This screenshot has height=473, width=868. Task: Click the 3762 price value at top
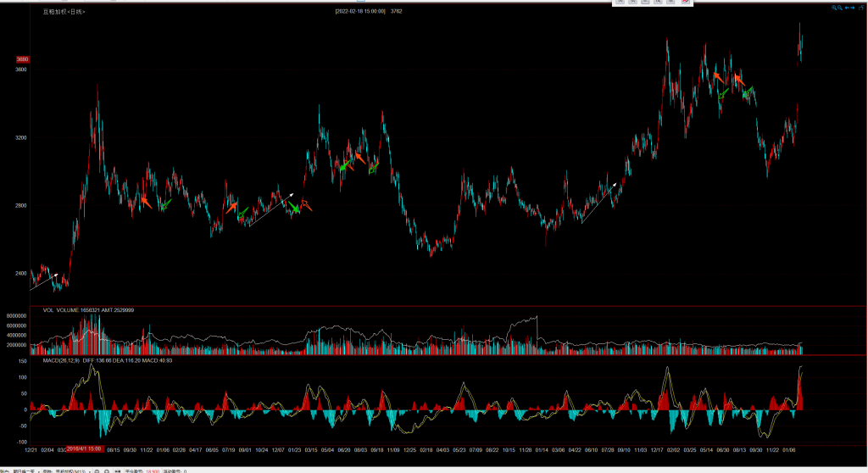click(396, 11)
